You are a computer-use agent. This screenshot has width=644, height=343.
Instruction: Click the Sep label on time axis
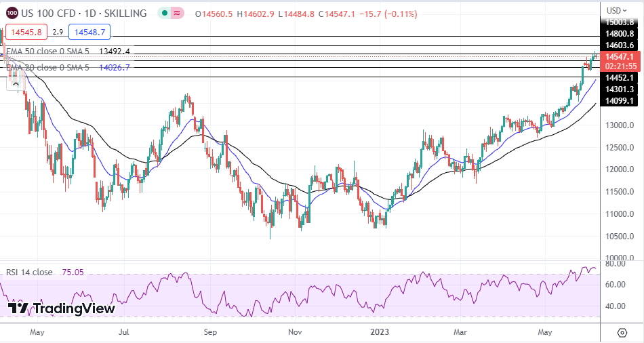click(210, 331)
